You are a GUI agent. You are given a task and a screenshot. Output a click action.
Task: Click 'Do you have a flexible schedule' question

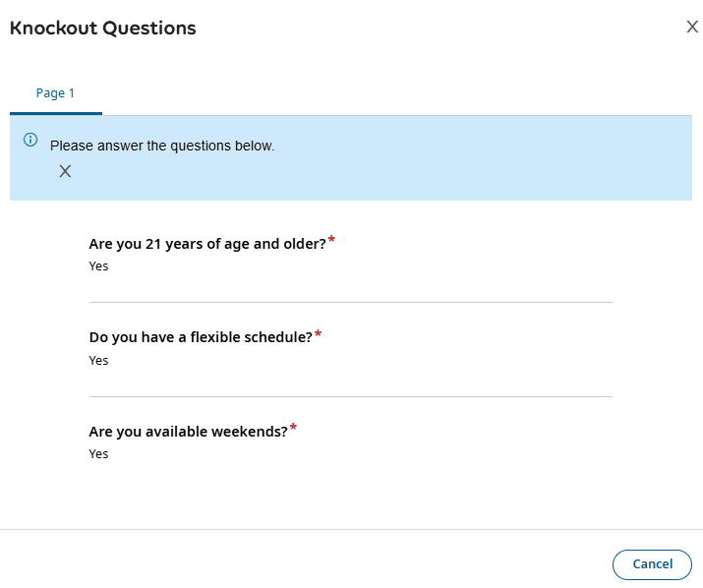click(200, 337)
